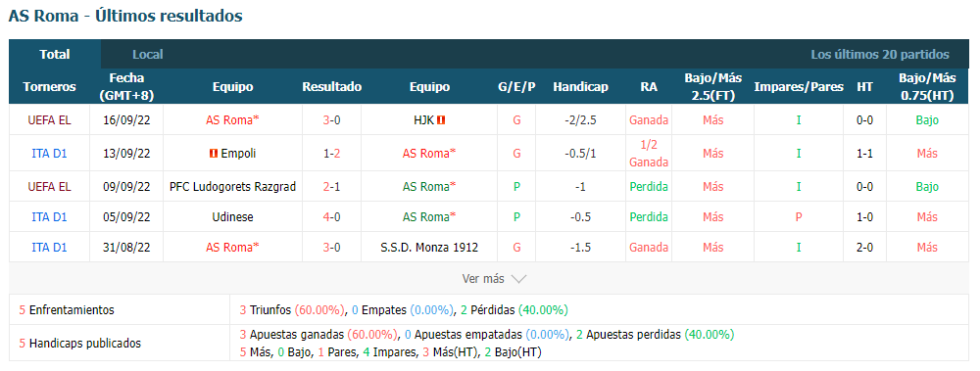This screenshot has height=371, width=980.
Task: Click the ITA D1 link dated 31/08/22
Action: click(49, 248)
